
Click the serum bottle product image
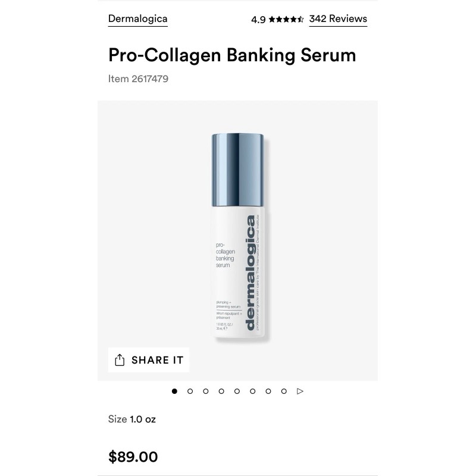tap(238, 236)
